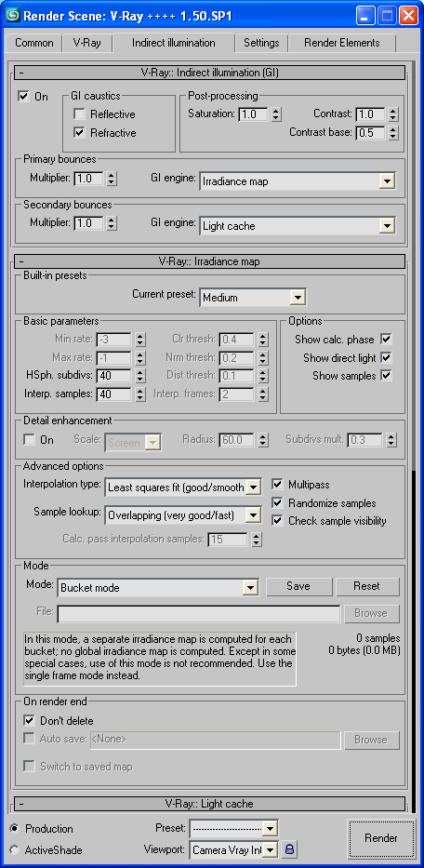424x868 pixels.
Task: Collapse the V-Ray Light cache rollout
Action: click(210, 804)
